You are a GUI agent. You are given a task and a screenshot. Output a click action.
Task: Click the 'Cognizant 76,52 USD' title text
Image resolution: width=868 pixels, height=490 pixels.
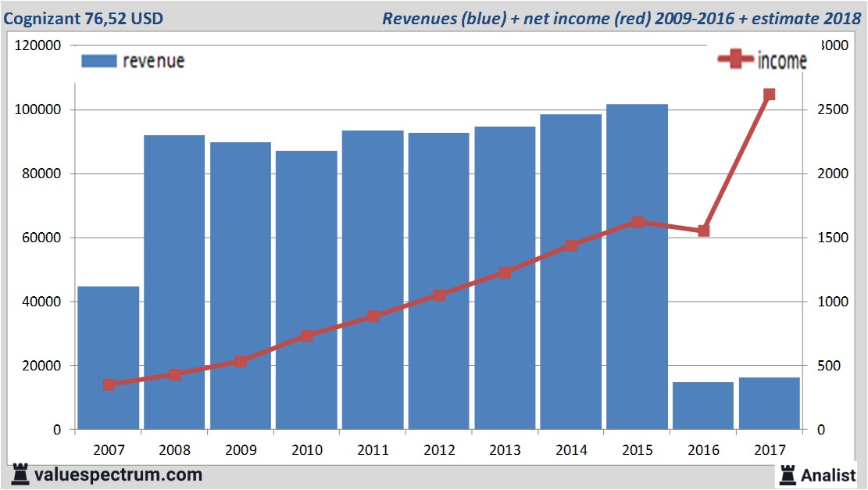pos(84,18)
